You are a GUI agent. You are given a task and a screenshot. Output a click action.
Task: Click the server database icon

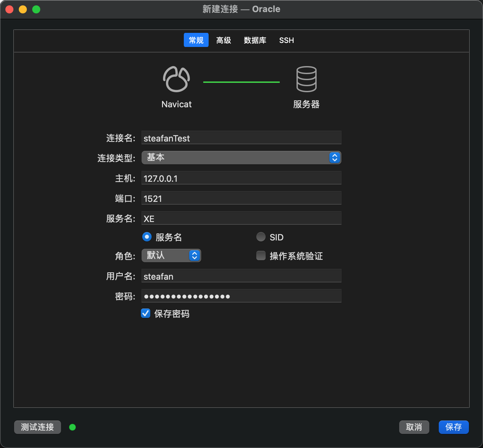306,79
